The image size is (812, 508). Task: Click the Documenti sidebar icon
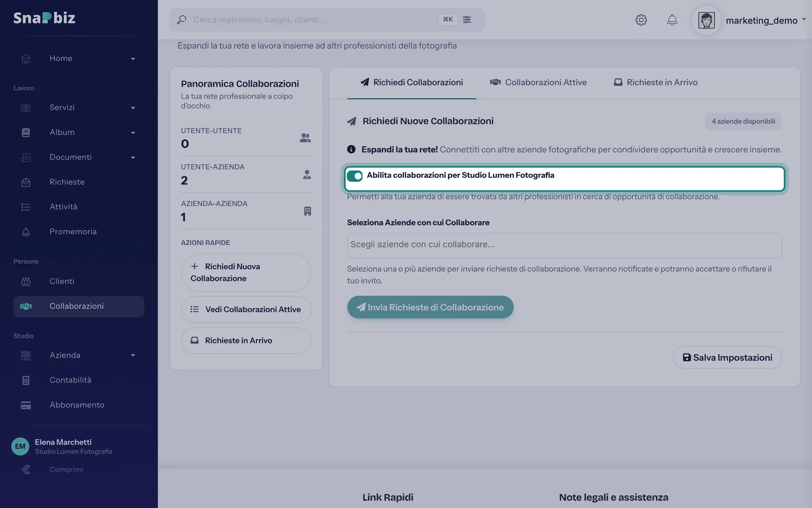pyautogui.click(x=26, y=157)
